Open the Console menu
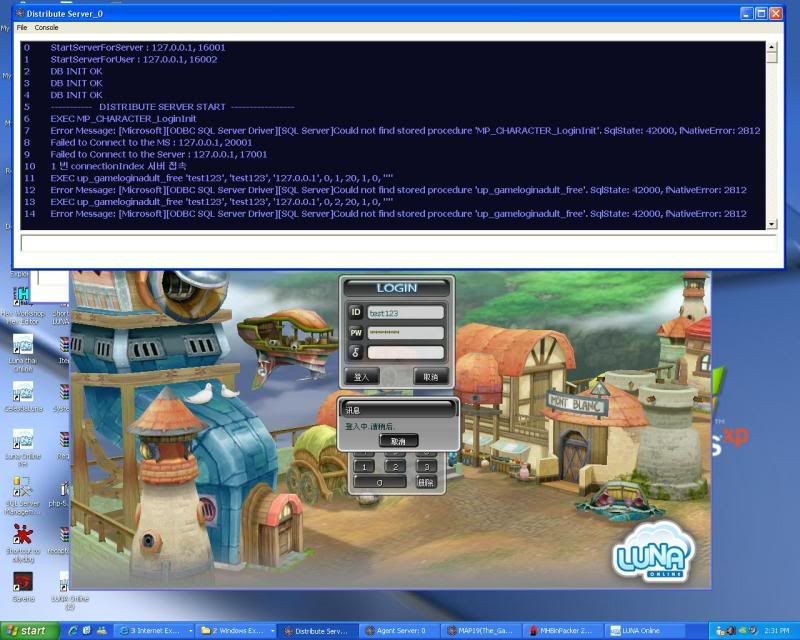The image size is (800, 640). 46,27
